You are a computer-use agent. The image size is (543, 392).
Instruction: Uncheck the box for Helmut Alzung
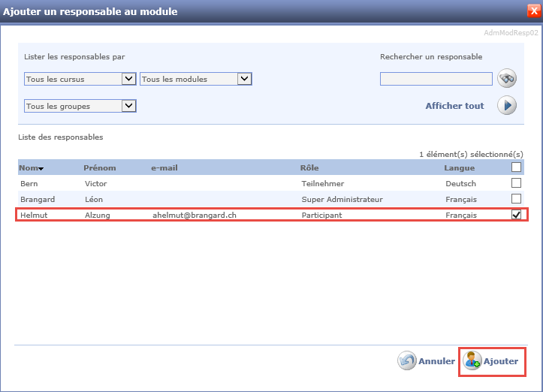[516, 215]
